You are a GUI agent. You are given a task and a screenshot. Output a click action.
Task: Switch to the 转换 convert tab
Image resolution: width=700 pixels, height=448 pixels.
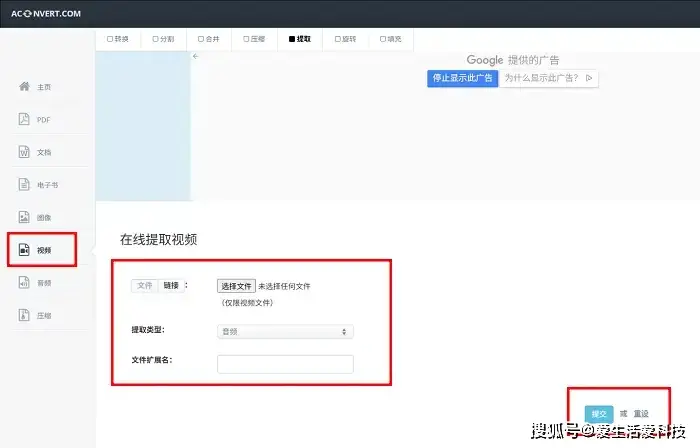coord(117,39)
